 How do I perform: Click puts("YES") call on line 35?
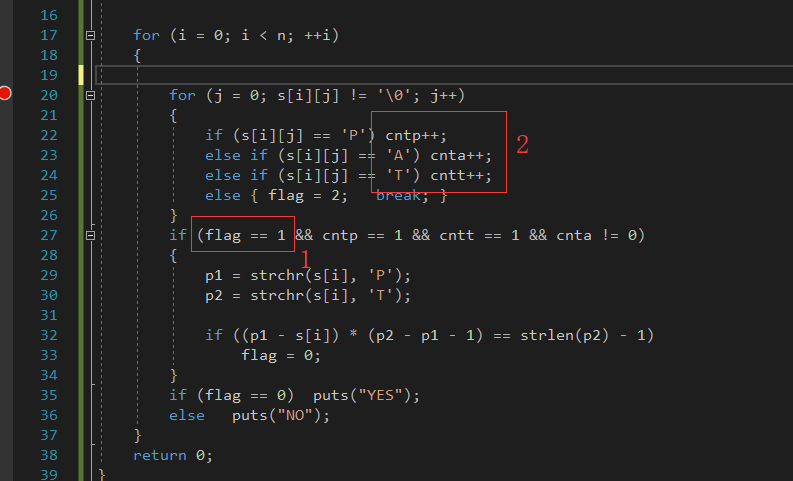click(x=366, y=396)
